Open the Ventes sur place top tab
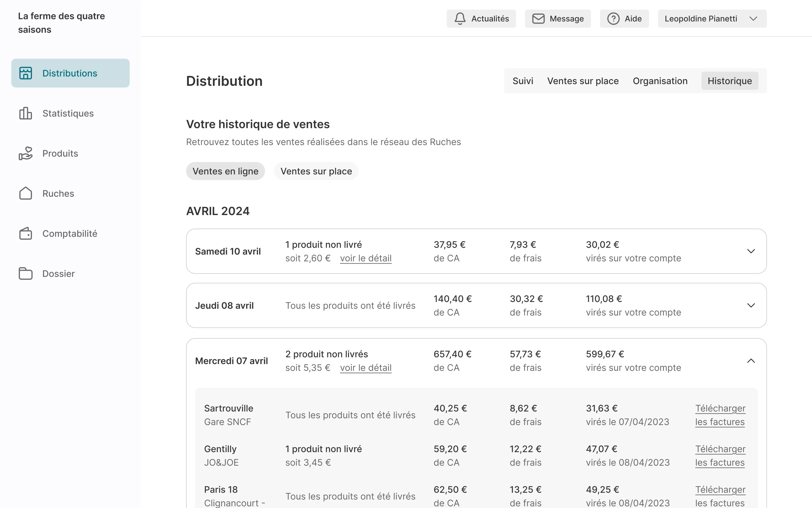This screenshot has height=508, width=812. [583, 81]
